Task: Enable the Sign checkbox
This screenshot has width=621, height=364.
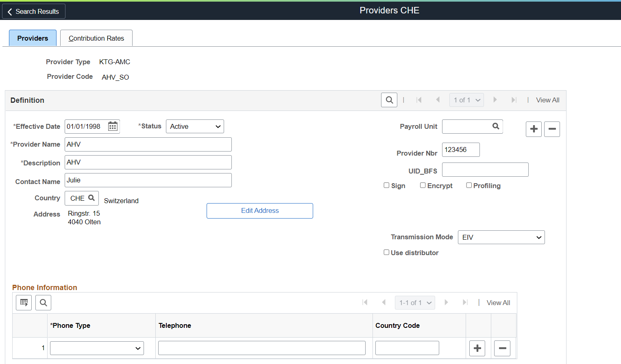Action: [x=386, y=185]
